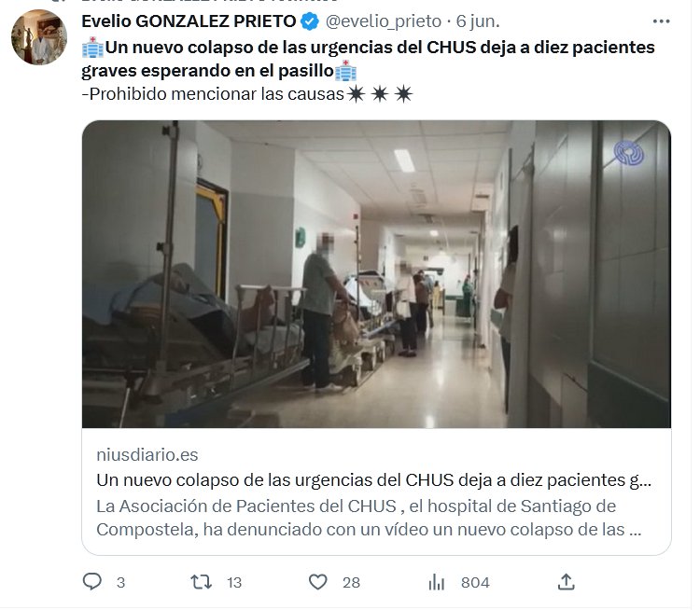Click the niusdiario.es domain link
700x610 pixels.
147,455
